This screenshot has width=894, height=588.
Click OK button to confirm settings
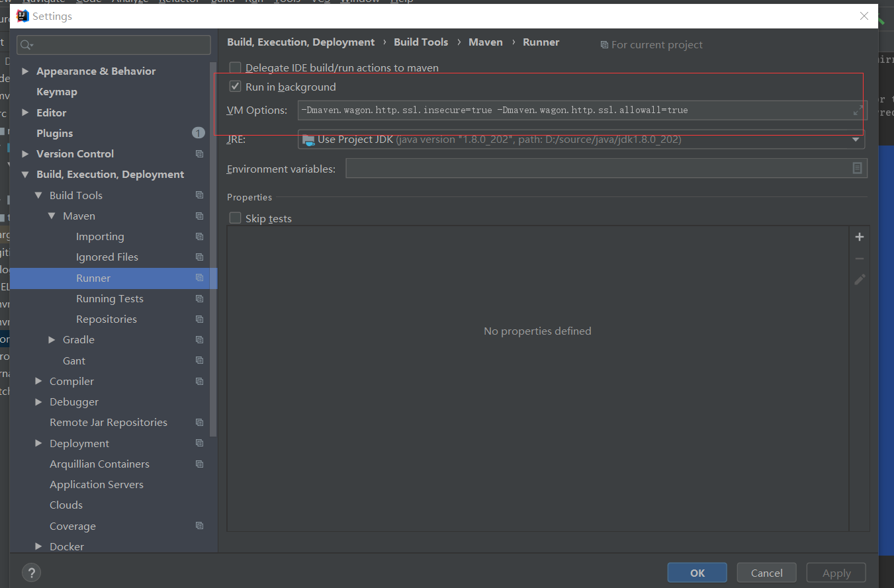point(697,573)
